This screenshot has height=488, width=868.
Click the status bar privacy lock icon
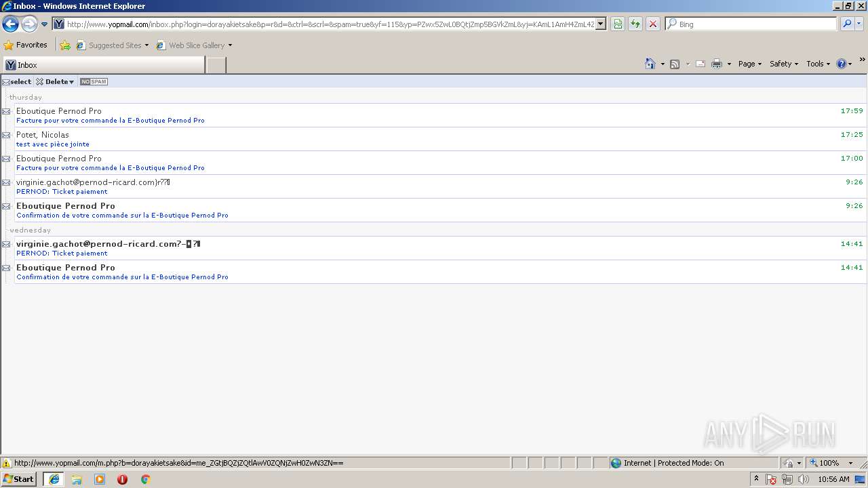(789, 463)
